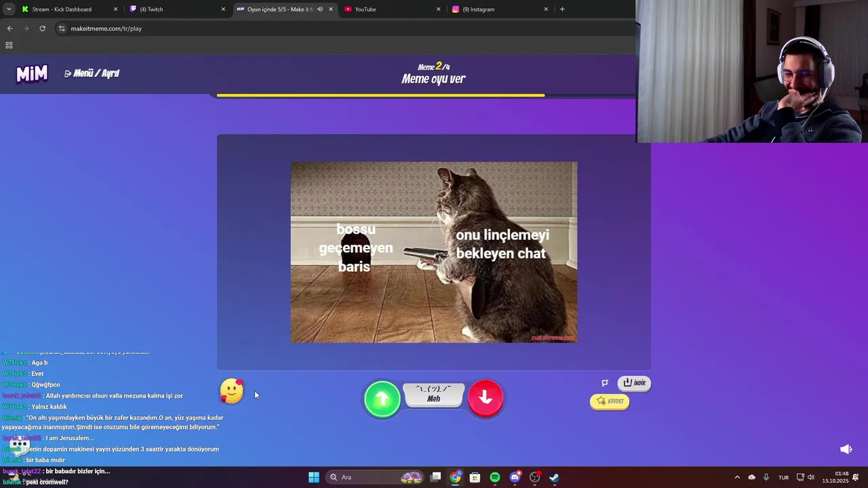Click chat message 'Evet'
Image resolution: width=868 pixels, height=488 pixels.
coord(37,373)
